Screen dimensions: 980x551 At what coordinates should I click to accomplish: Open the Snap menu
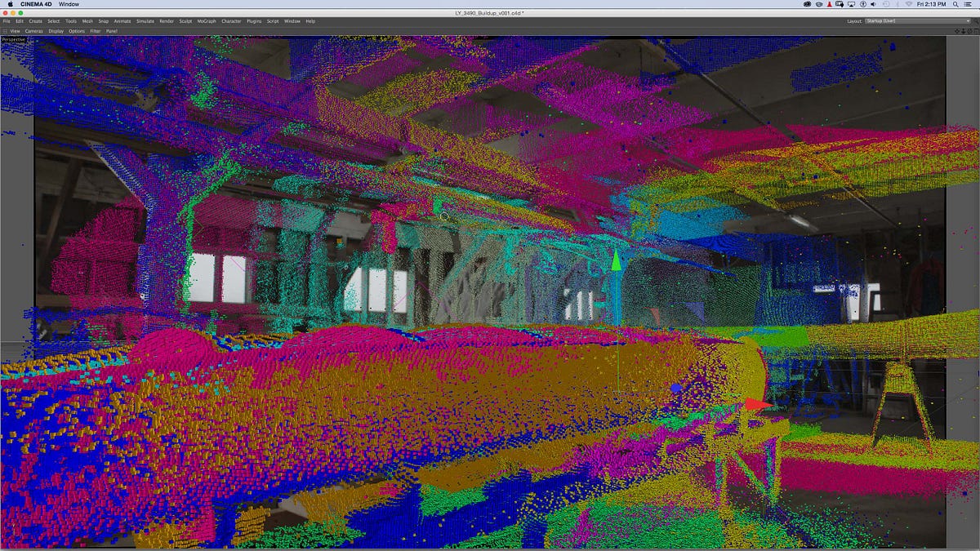102,21
